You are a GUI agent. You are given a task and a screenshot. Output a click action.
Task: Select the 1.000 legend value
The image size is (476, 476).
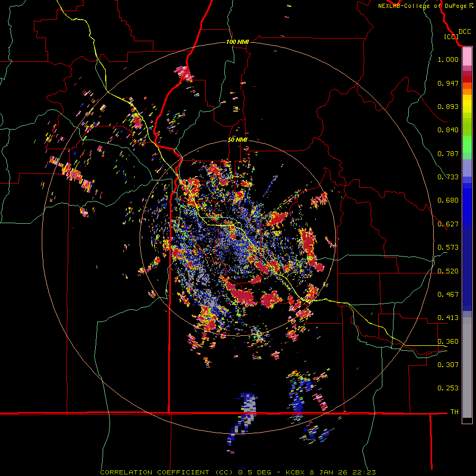[x=448, y=59]
